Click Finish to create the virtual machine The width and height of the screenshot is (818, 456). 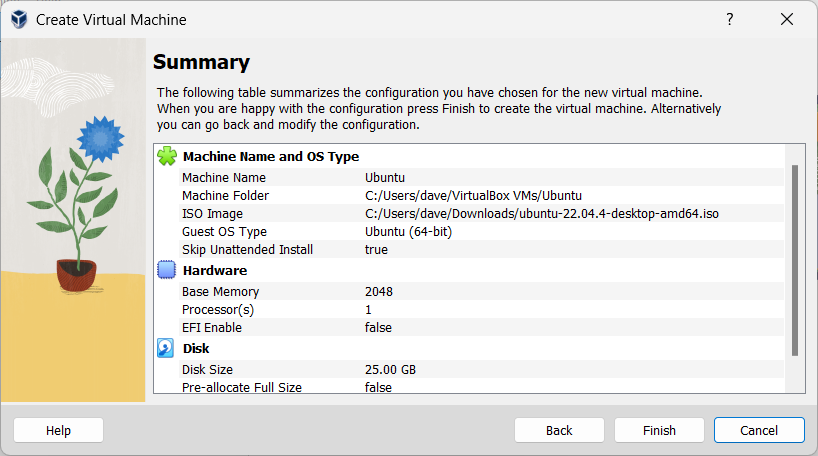(659, 430)
